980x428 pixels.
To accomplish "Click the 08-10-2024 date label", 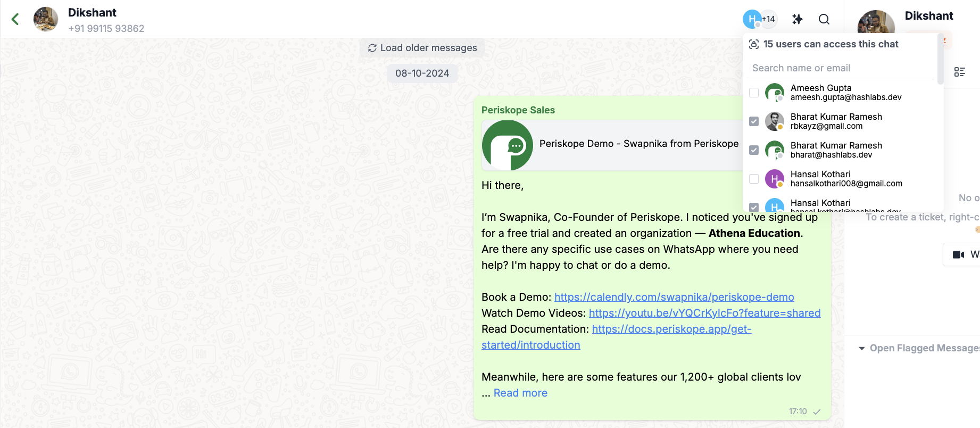I will [x=422, y=73].
